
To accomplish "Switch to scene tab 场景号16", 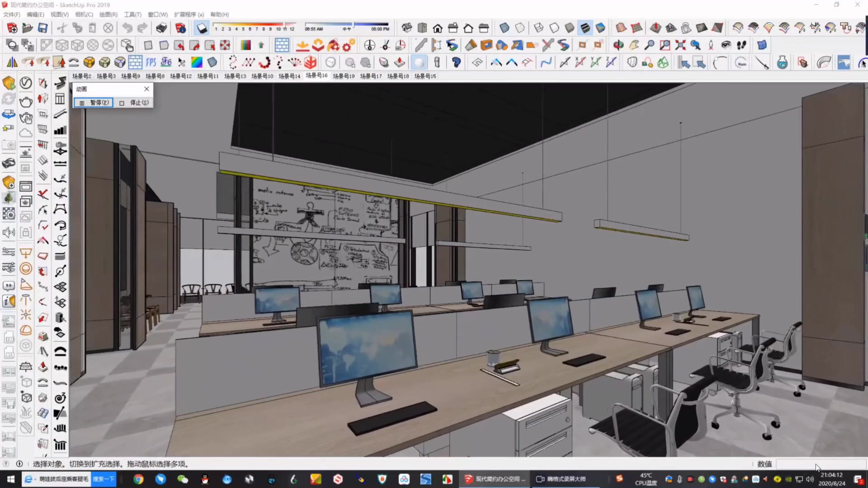I will [x=316, y=75].
